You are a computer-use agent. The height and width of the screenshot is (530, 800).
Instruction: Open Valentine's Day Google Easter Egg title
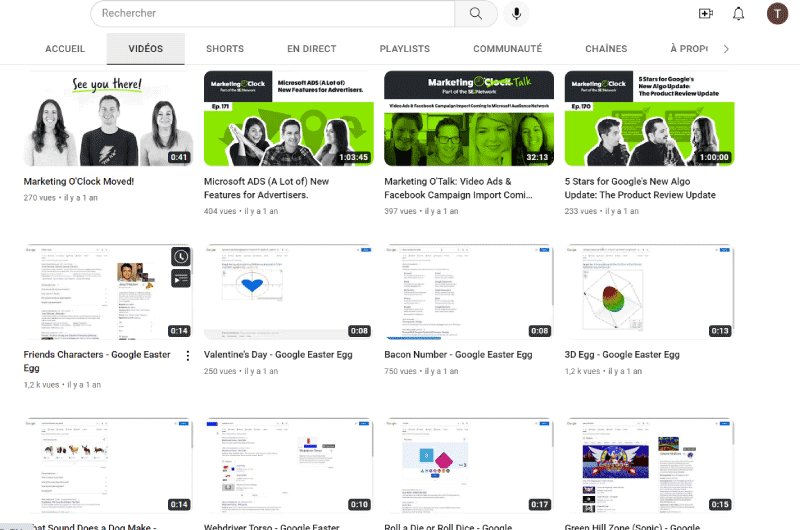(278, 355)
